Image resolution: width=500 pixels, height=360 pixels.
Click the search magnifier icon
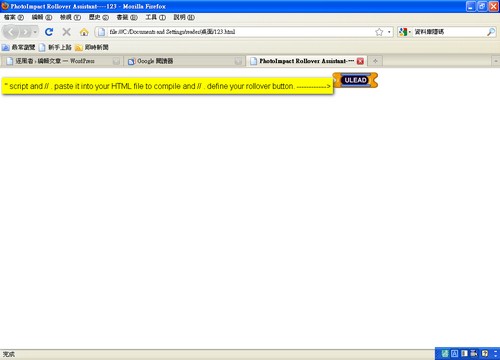491,32
